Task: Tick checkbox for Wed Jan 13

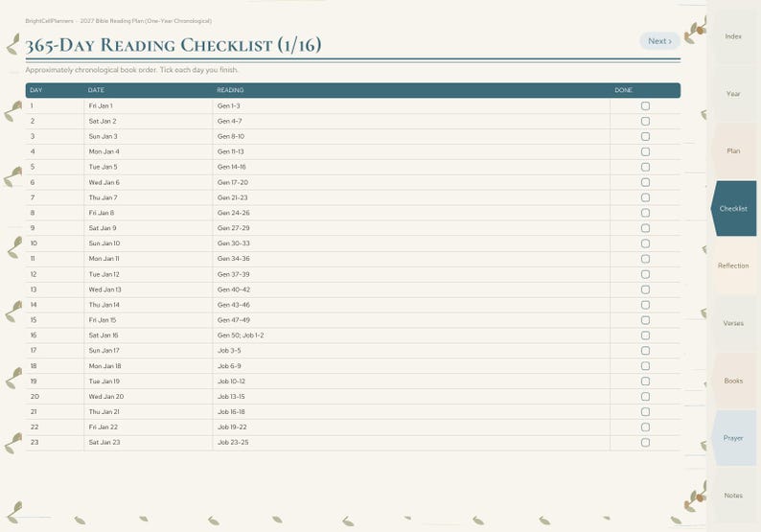Action: click(645, 289)
